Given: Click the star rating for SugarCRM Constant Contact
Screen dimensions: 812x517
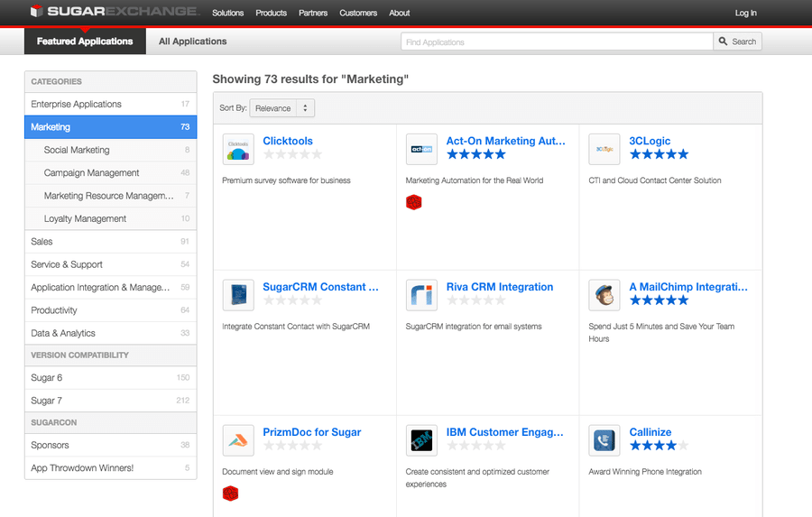Looking at the screenshot, I should tap(292, 300).
